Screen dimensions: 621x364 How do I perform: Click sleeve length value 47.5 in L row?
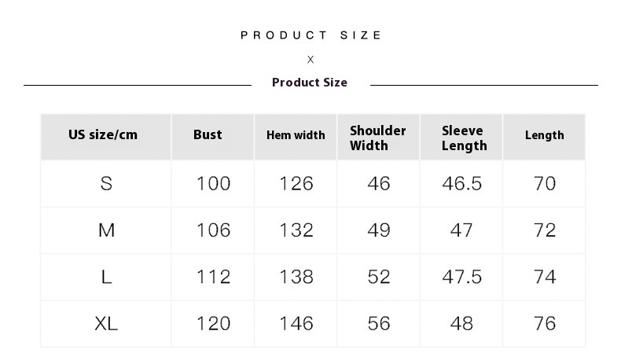[461, 277]
